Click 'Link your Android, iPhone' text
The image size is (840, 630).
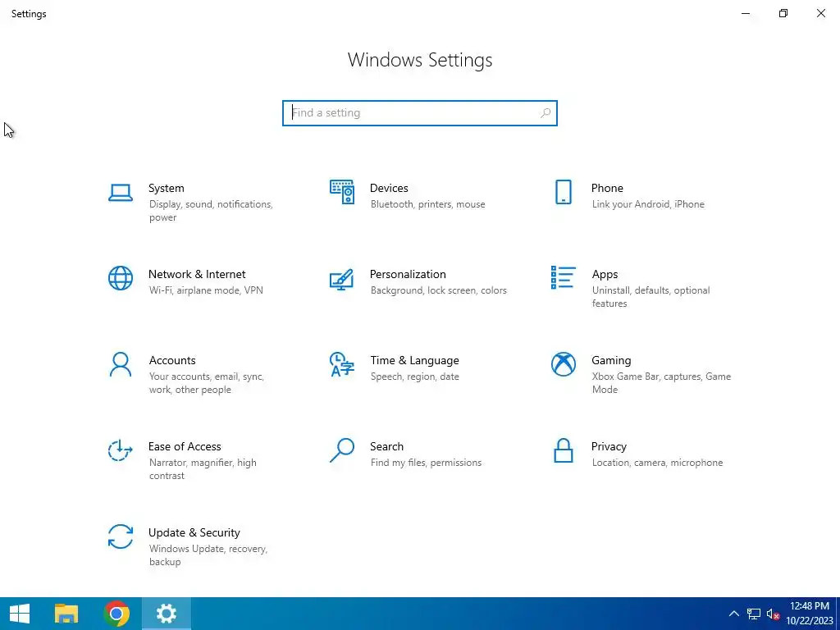coord(648,204)
